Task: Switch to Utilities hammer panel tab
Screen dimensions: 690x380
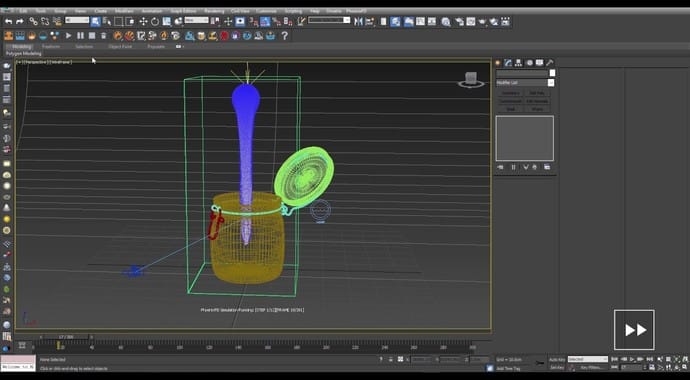Action: coord(550,62)
